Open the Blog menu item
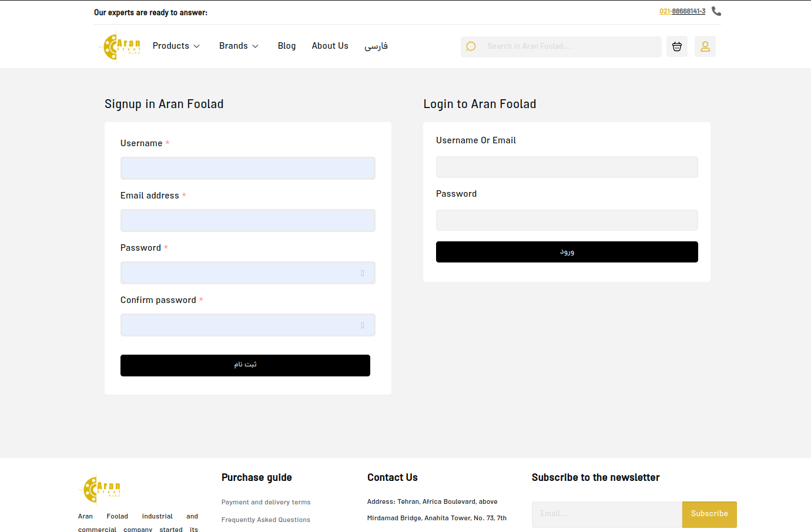Viewport: 811px width, 532px height. tap(287, 46)
